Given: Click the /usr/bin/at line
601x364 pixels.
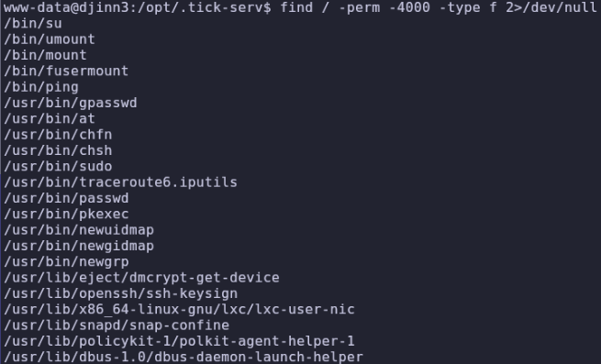Looking at the screenshot, I should (x=50, y=119).
